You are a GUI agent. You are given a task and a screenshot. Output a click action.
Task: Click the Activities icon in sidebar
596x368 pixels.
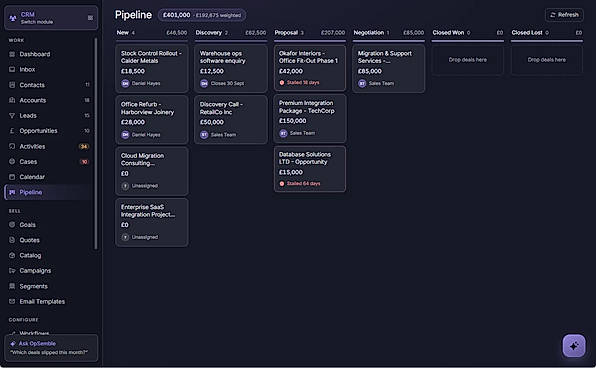12,146
